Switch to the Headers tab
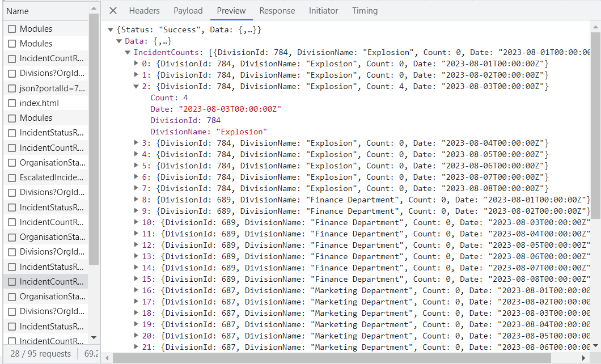This screenshot has height=364, width=601. pyautogui.click(x=144, y=11)
